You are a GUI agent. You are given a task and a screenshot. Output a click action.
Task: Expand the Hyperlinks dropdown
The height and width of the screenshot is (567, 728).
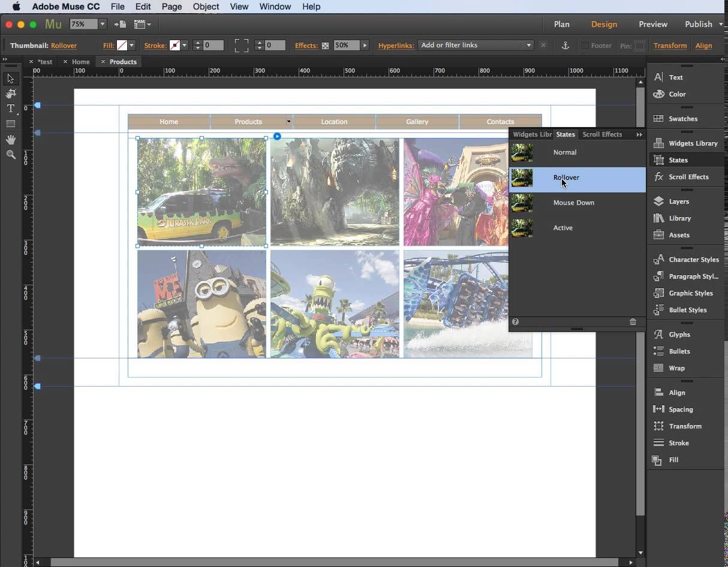(528, 46)
